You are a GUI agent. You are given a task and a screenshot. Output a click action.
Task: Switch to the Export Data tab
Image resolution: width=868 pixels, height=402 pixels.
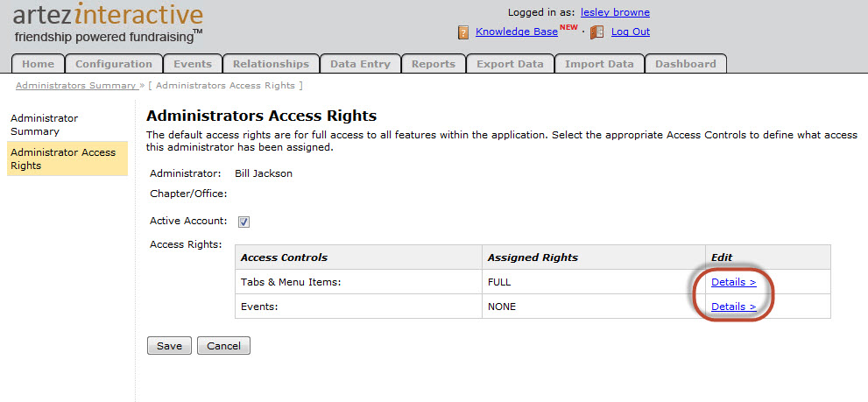(510, 64)
